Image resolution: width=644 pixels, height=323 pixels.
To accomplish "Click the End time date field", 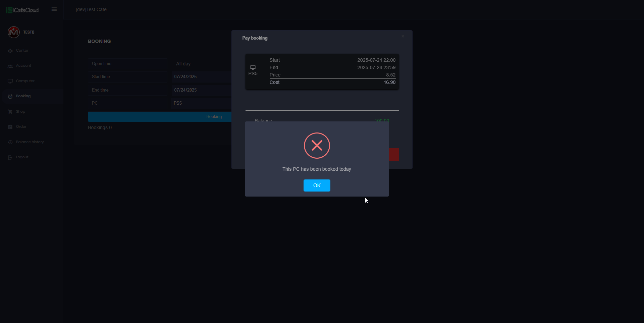I will point(201,90).
